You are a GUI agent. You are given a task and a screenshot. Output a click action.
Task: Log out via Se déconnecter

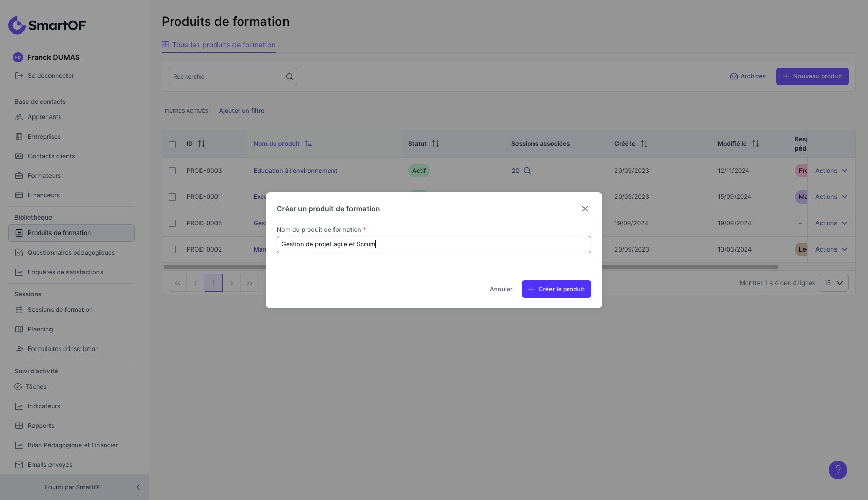click(x=45, y=76)
